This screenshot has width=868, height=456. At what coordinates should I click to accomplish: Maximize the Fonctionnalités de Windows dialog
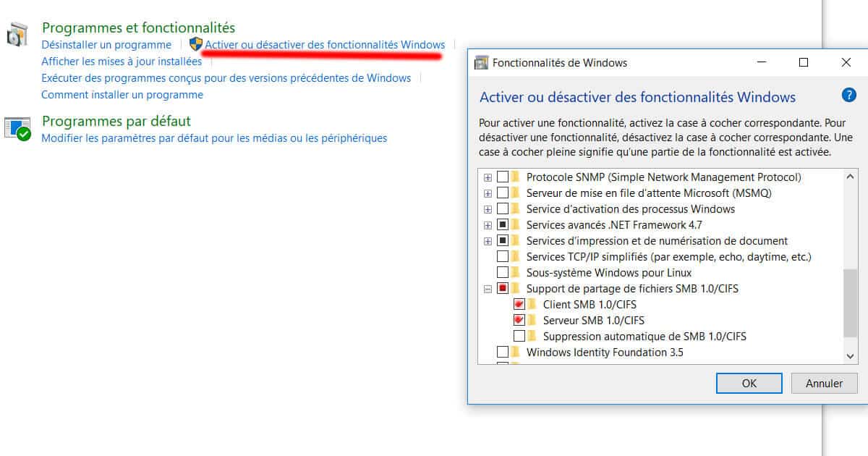(x=804, y=63)
